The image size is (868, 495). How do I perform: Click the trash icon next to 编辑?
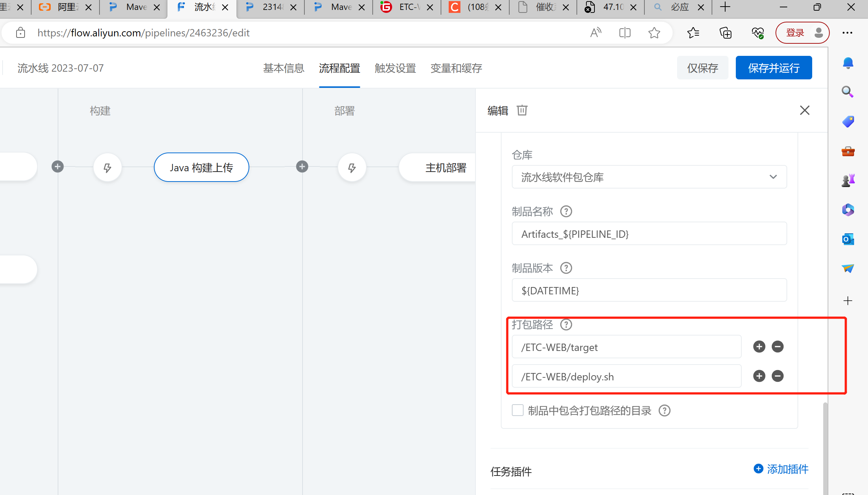coord(522,110)
